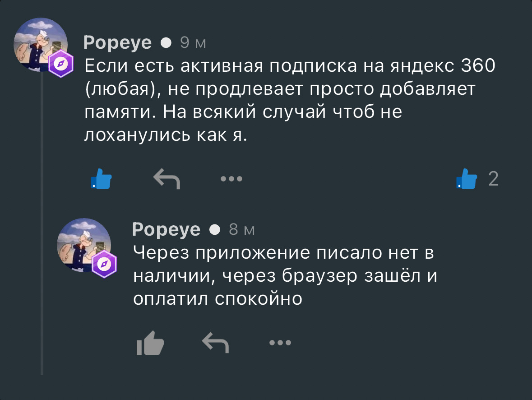Open more options on the first comment
Viewport: 532px width, 400px height.
click(x=231, y=179)
